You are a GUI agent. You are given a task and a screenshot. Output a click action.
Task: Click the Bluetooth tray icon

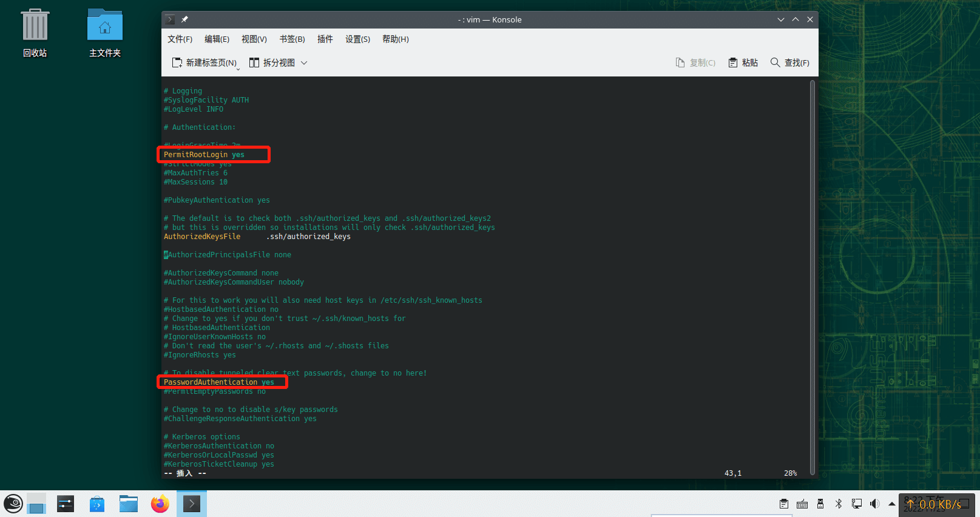pos(839,504)
